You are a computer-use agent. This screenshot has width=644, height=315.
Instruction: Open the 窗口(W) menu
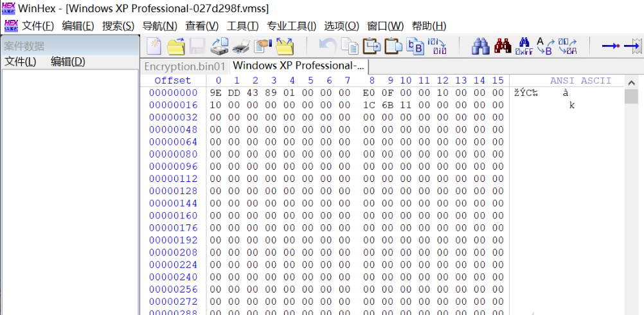pyautogui.click(x=385, y=26)
